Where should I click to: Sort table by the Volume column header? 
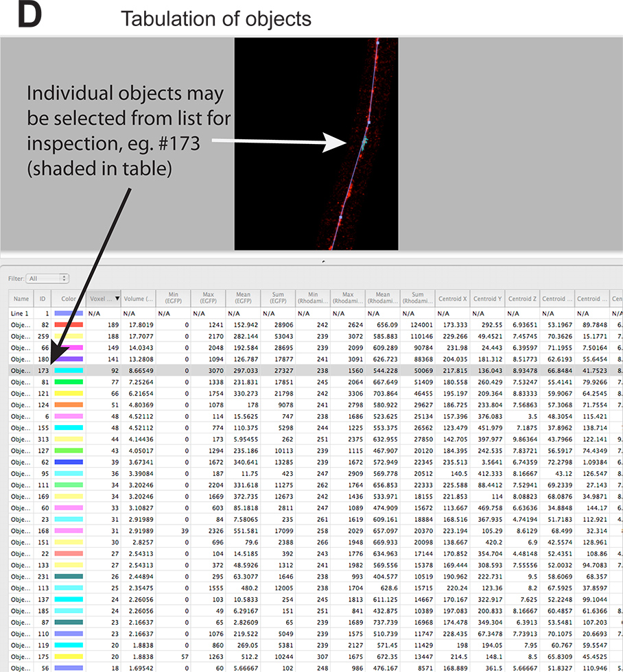point(138,298)
